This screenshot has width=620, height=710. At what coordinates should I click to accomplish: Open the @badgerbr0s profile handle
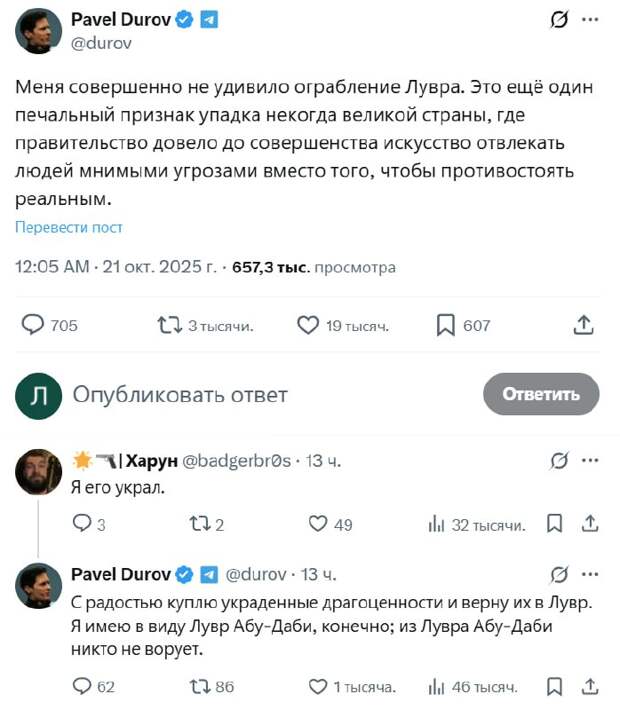(x=237, y=461)
